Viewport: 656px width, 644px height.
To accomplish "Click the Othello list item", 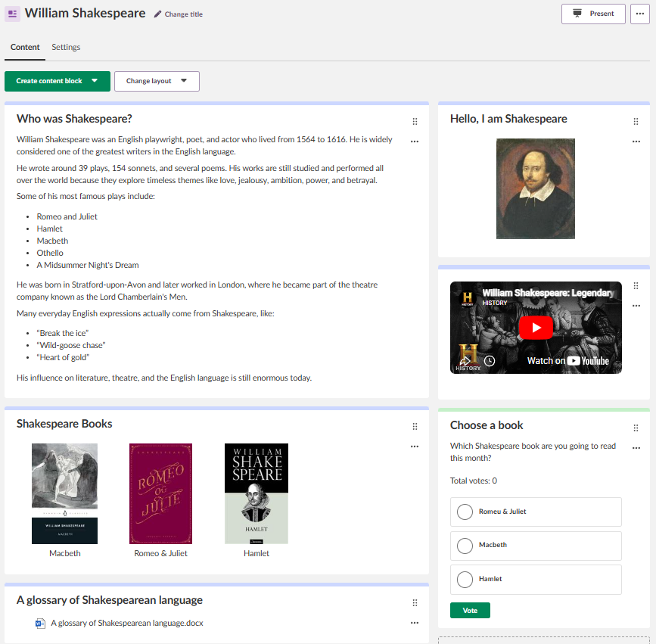I will point(50,253).
